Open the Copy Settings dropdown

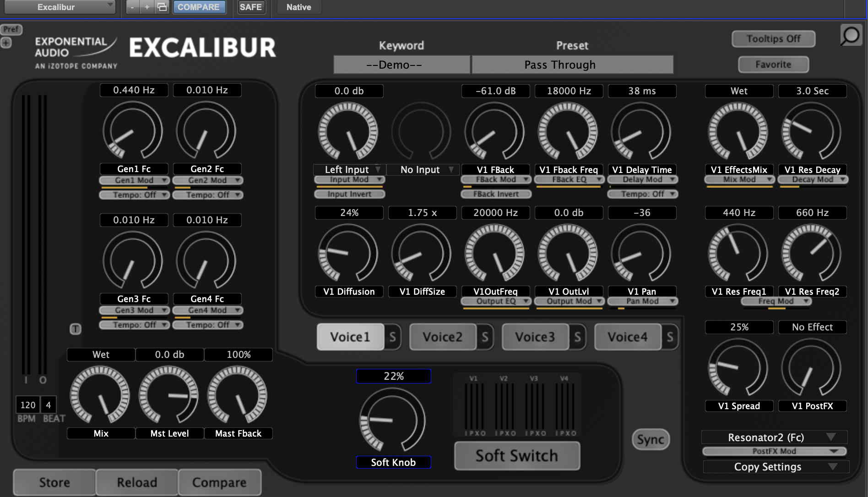(776, 467)
